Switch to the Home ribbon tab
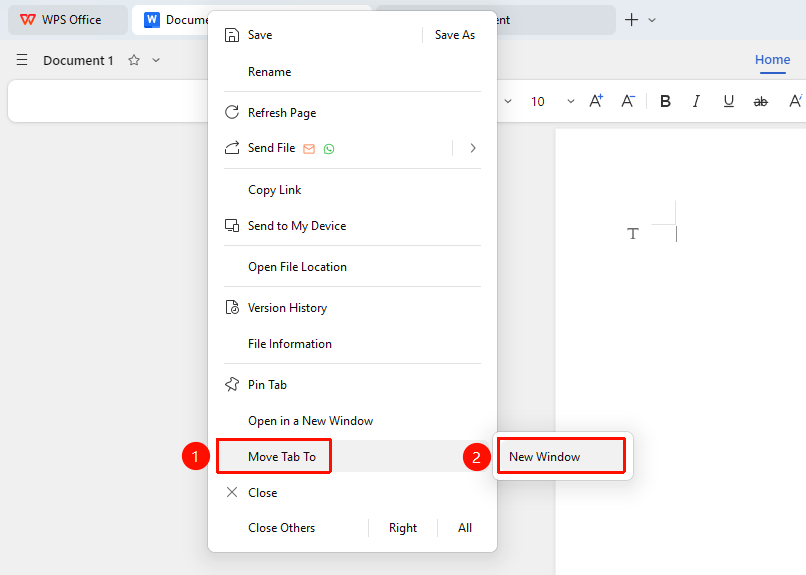The height and width of the screenshot is (575, 806). 772,60
